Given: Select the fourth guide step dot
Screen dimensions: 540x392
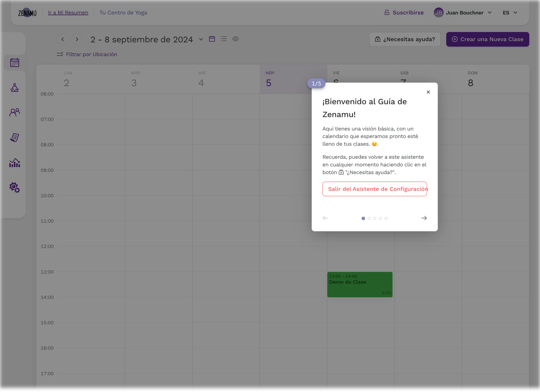Looking at the screenshot, I should click(381, 218).
